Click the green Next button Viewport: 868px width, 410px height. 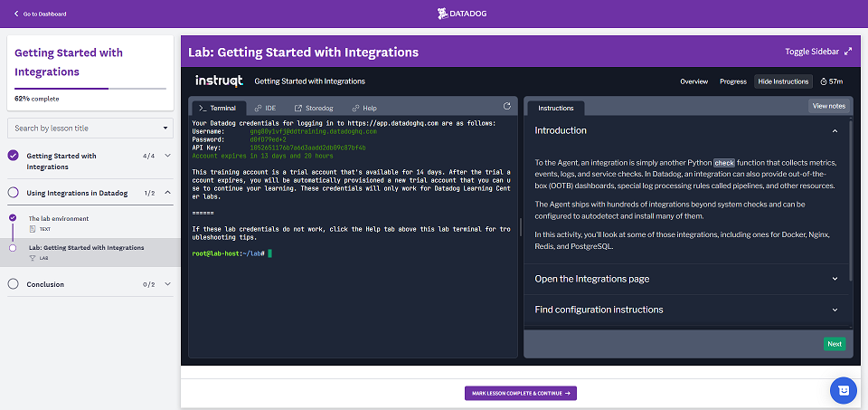[835, 344]
